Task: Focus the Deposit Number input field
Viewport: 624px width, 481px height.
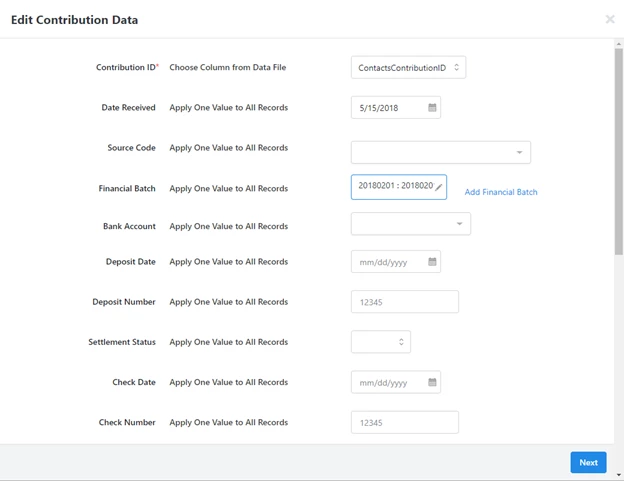Action: click(x=405, y=302)
